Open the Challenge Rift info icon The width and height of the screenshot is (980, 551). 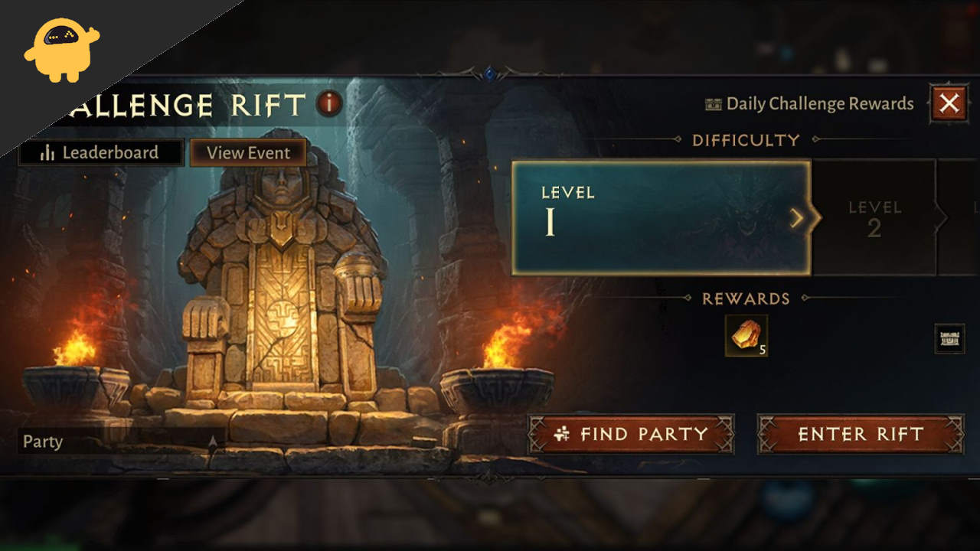click(x=329, y=103)
